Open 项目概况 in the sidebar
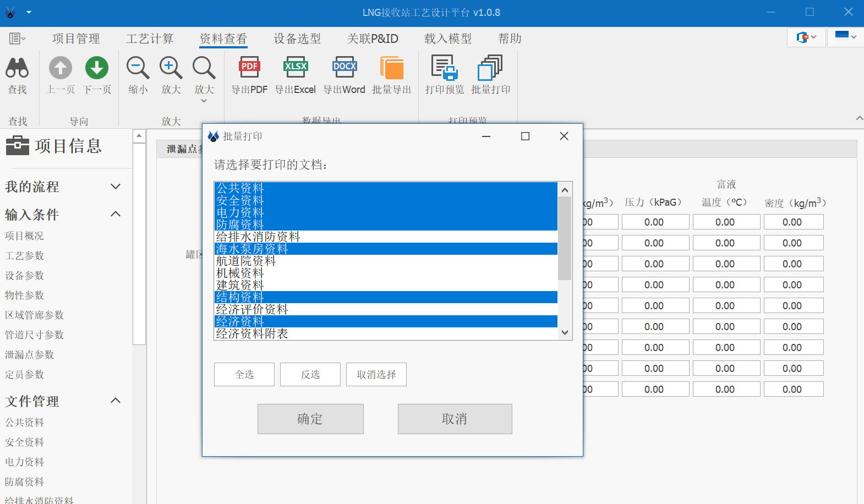The image size is (864, 504). [24, 235]
